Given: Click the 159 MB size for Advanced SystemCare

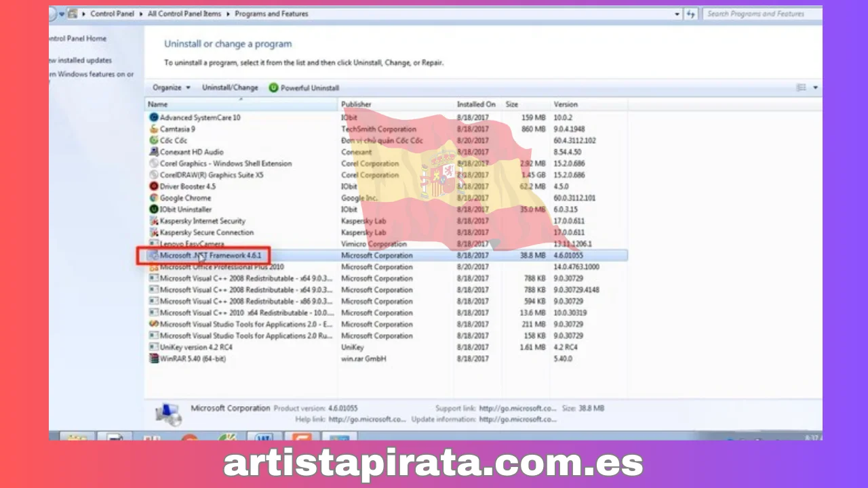Looking at the screenshot, I should click(534, 117).
